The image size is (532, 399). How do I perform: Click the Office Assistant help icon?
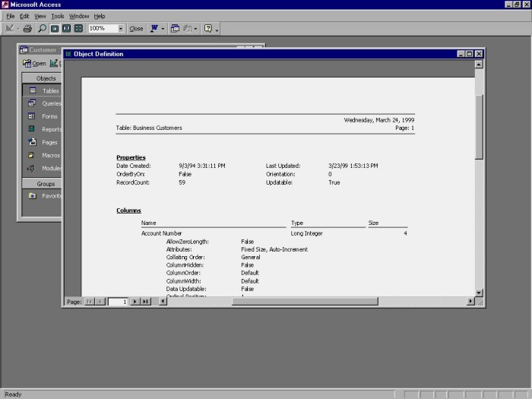(x=207, y=29)
